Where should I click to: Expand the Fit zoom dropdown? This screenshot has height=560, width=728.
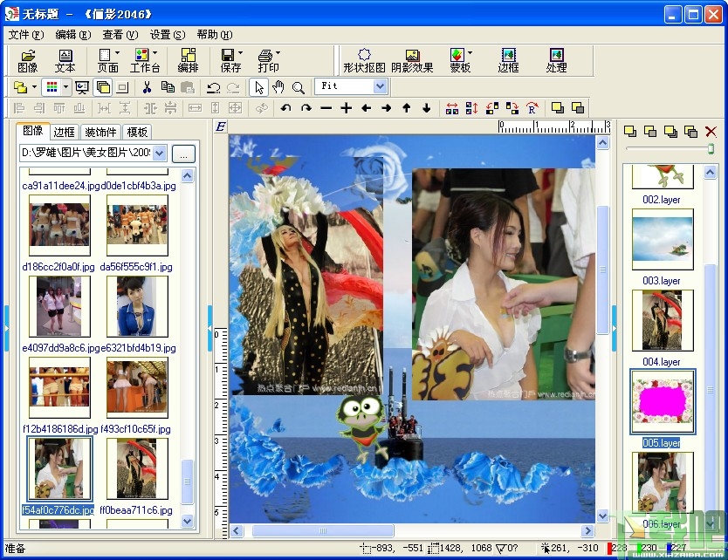(x=380, y=86)
